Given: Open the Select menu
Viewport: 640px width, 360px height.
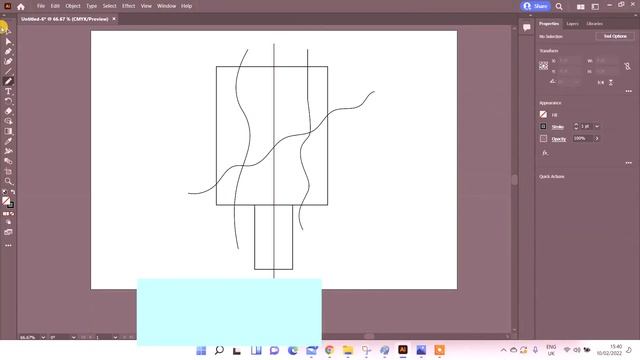Looking at the screenshot, I should (109, 6).
